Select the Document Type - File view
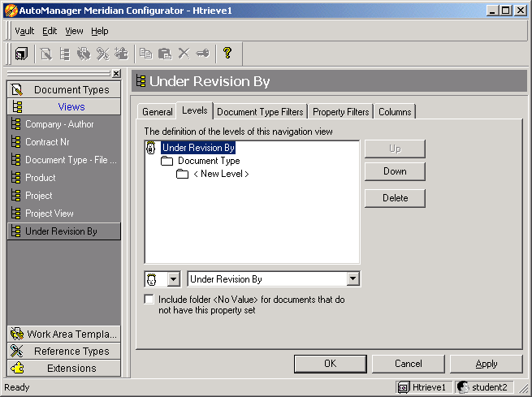This screenshot has height=397, width=532. click(x=64, y=160)
